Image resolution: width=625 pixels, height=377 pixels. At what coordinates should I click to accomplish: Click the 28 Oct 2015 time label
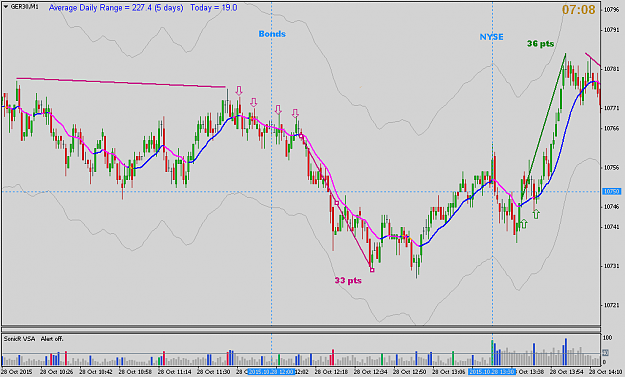tap(17, 372)
